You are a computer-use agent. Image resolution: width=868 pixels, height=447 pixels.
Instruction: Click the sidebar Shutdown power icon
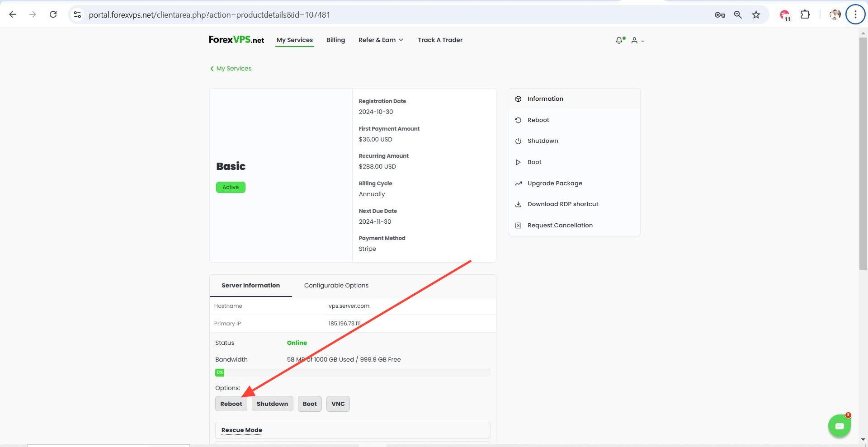coord(518,141)
